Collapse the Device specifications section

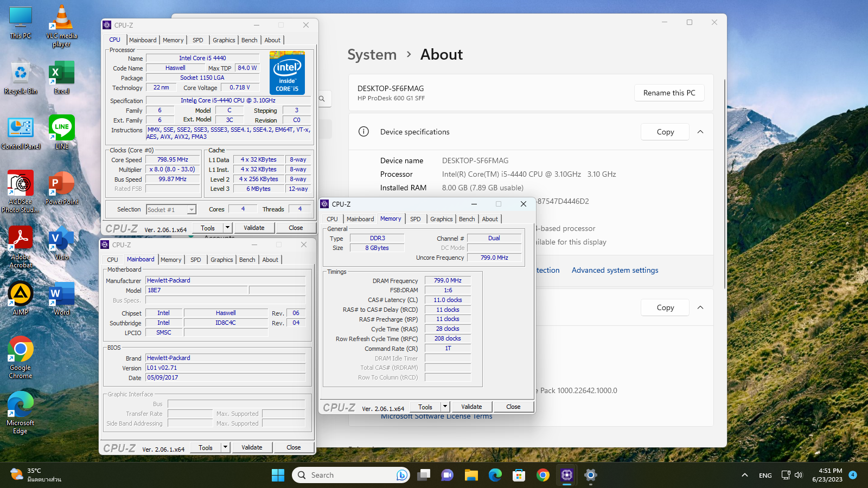click(x=700, y=132)
